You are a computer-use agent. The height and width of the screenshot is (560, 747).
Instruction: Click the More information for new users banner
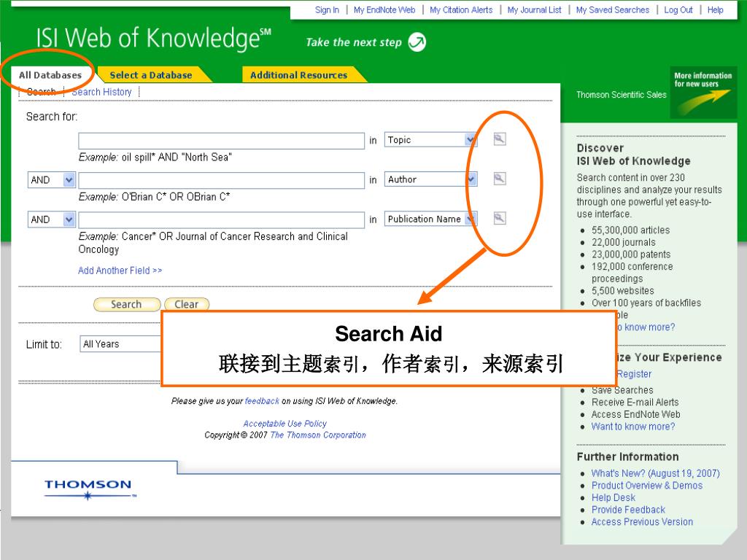703,92
